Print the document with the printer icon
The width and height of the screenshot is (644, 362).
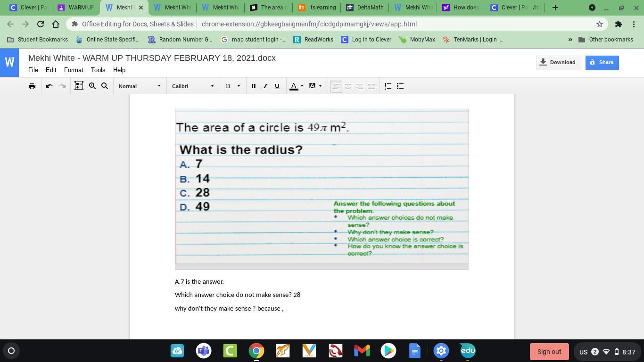32,86
